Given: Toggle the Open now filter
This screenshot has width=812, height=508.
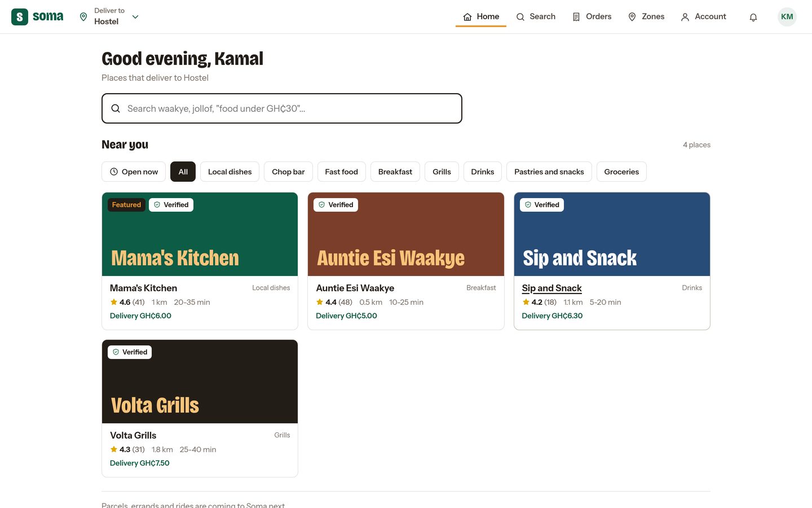Looking at the screenshot, I should (134, 172).
